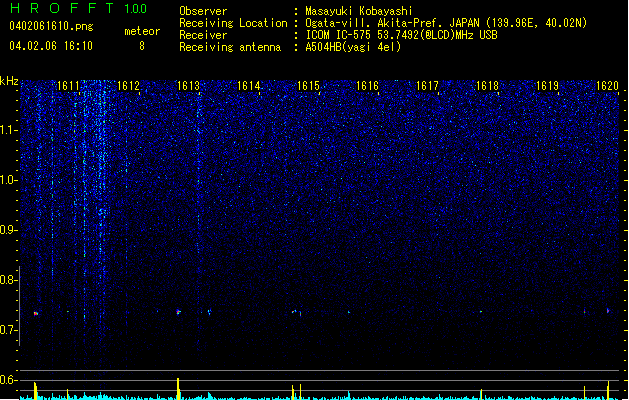Click the tallest yellow peak near 1613
Viewport: 629px width, 400px height.
point(178,388)
